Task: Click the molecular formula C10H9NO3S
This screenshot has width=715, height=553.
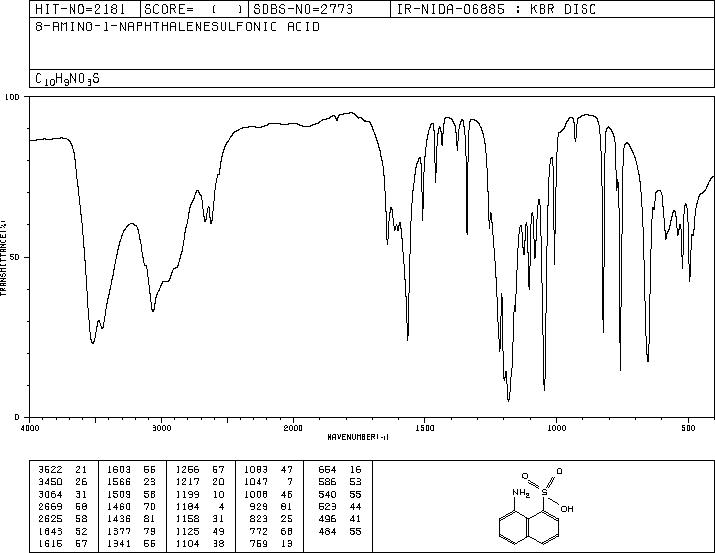Action: (67, 79)
